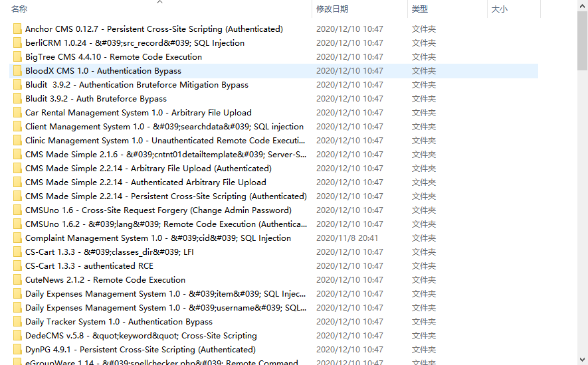This screenshot has height=365, width=588.
Task: Click the Complaint Management System folder icon
Action: click(17, 238)
